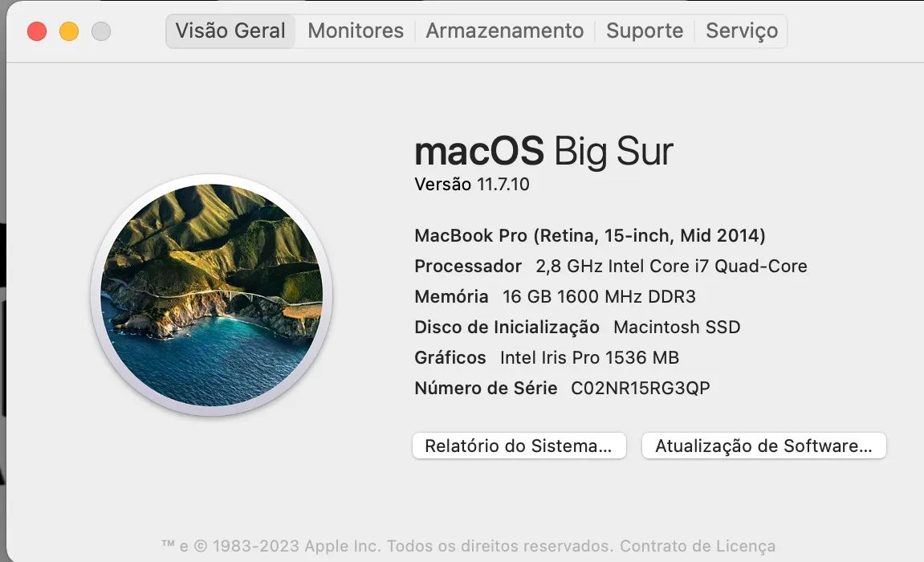The width and height of the screenshot is (924, 562).
Task: Click the MacBook Pro model description
Action: tap(590, 235)
